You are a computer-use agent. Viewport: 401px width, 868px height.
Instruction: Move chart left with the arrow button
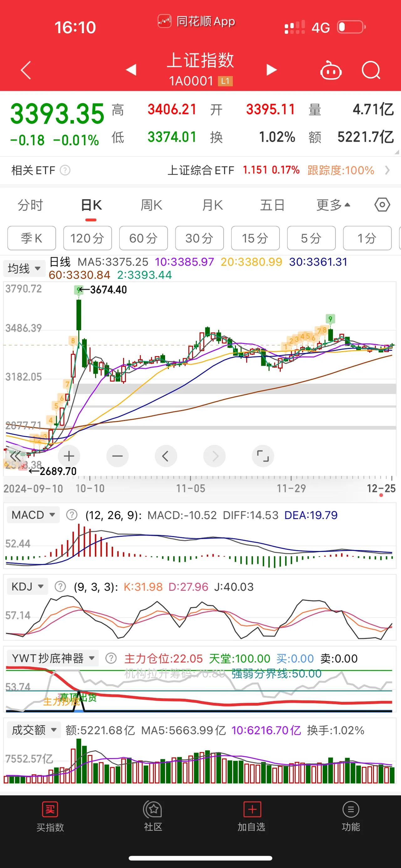[x=166, y=456]
